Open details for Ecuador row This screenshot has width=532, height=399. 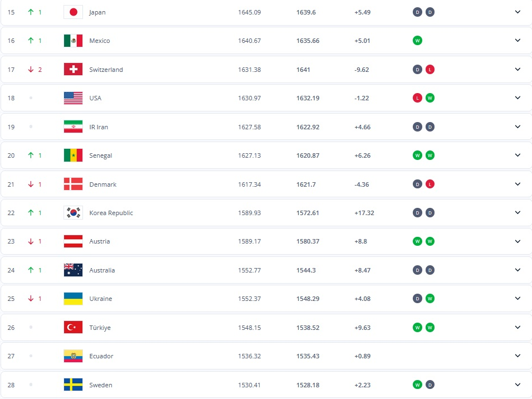pyautogui.click(x=518, y=356)
